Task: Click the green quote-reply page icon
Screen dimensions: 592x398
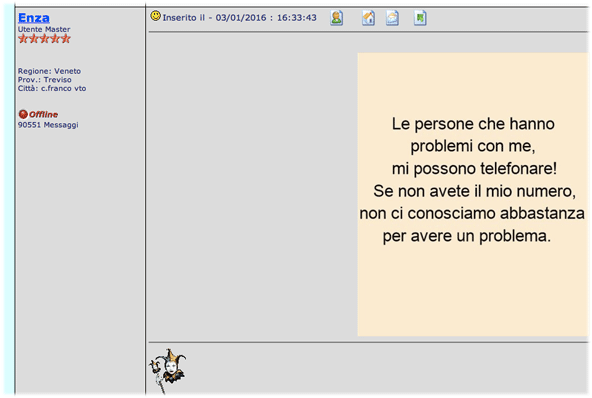Action: (420, 18)
